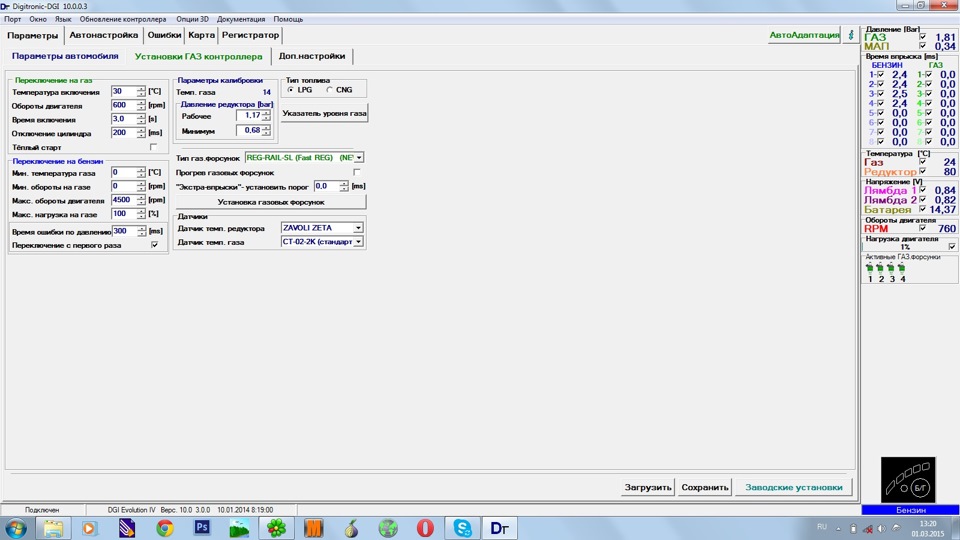Click the blue icon beside АвтоАдаптация
960x540 pixels.
850,35
